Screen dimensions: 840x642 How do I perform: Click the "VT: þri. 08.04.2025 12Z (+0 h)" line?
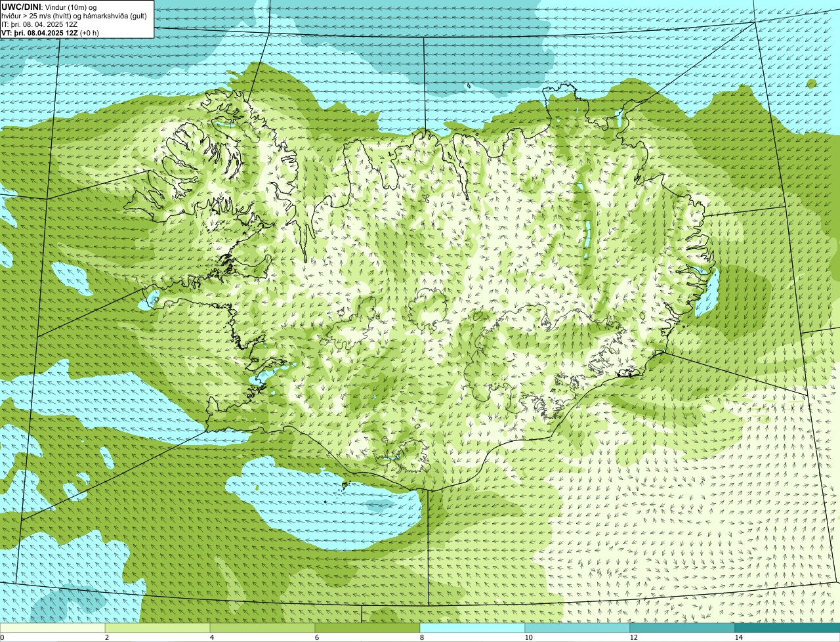click(x=51, y=32)
